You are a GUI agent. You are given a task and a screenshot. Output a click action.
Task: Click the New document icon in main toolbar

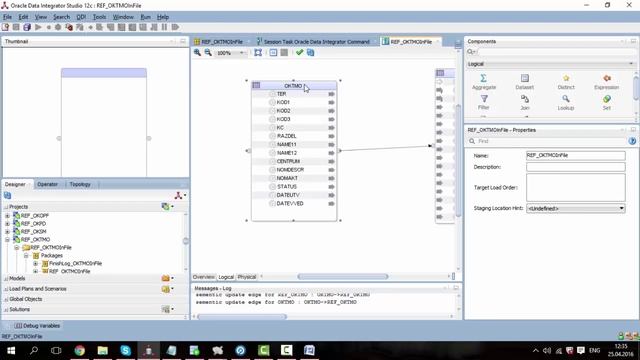tap(5, 27)
